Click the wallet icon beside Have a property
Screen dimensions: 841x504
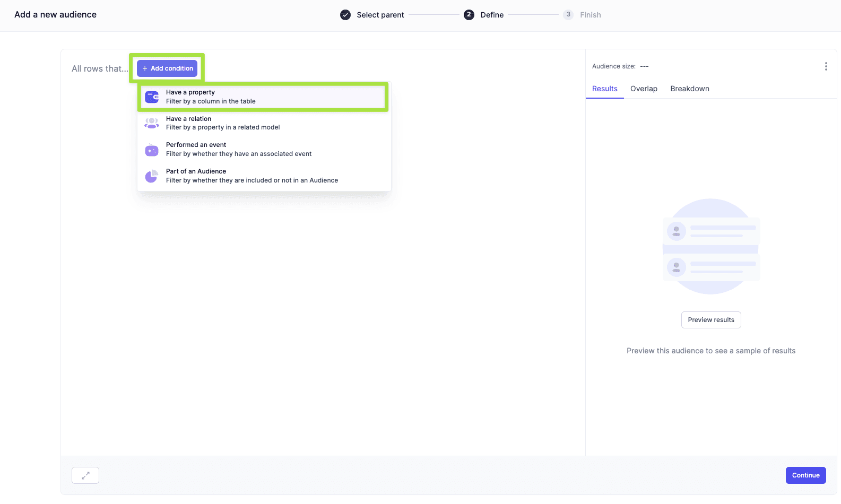click(152, 97)
